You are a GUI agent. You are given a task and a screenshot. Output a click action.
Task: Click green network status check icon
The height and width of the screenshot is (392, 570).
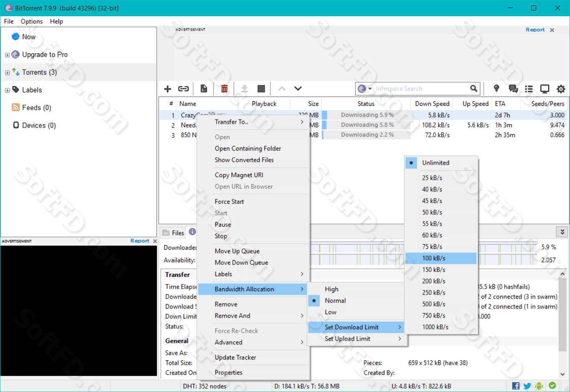coord(552,386)
